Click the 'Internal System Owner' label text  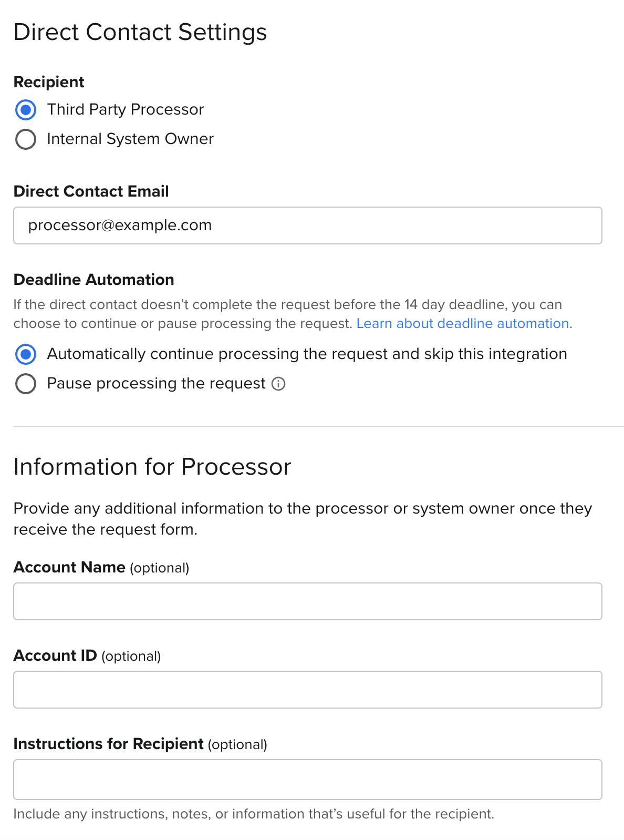point(130,139)
